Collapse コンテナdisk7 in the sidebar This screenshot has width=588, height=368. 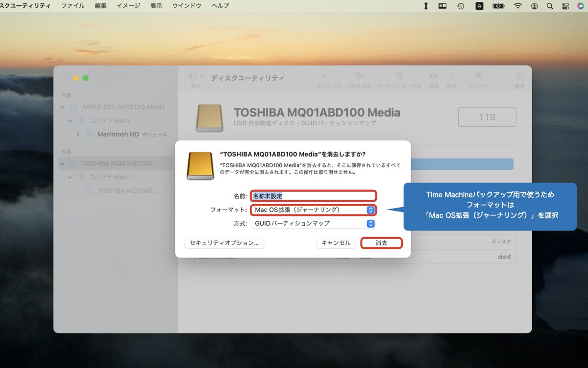(x=69, y=177)
